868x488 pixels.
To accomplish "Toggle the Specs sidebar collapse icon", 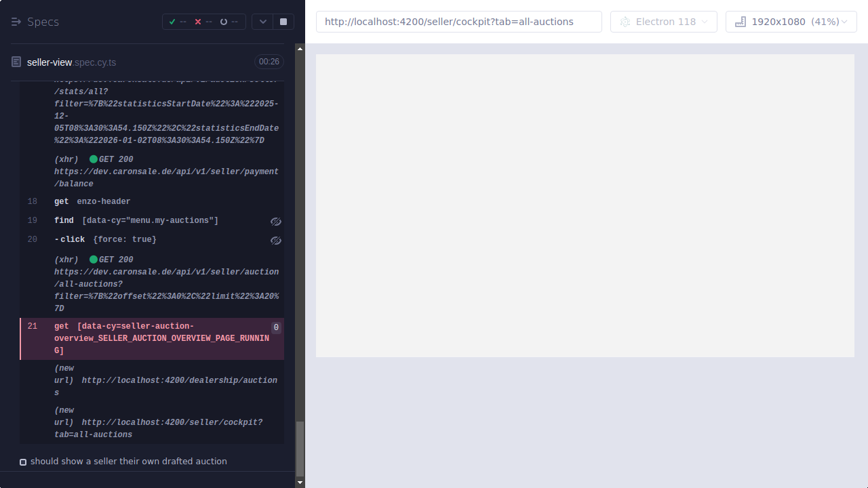I will click(16, 21).
